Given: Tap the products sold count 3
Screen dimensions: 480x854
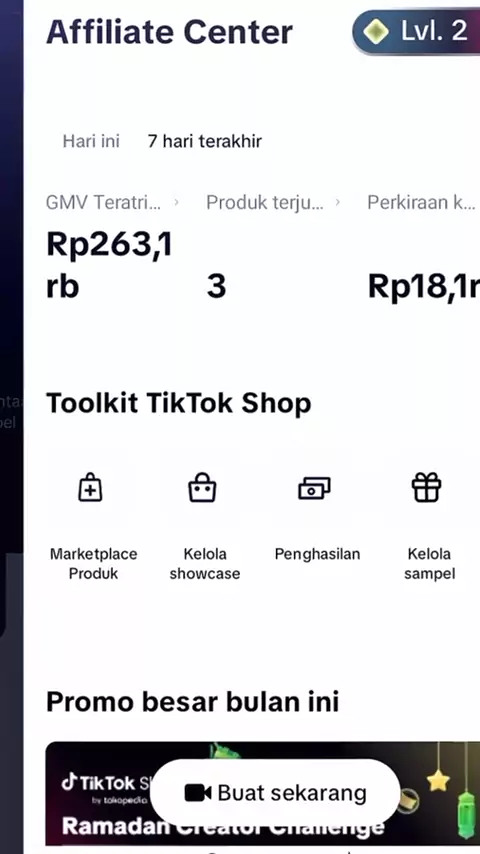Looking at the screenshot, I should (216, 286).
